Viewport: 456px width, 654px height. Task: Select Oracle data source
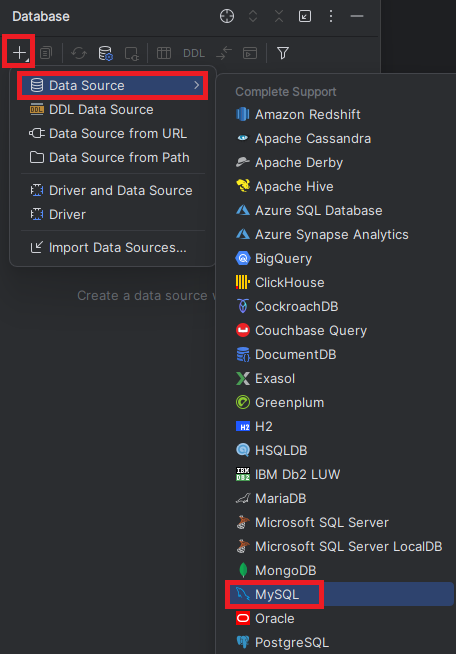340,619
